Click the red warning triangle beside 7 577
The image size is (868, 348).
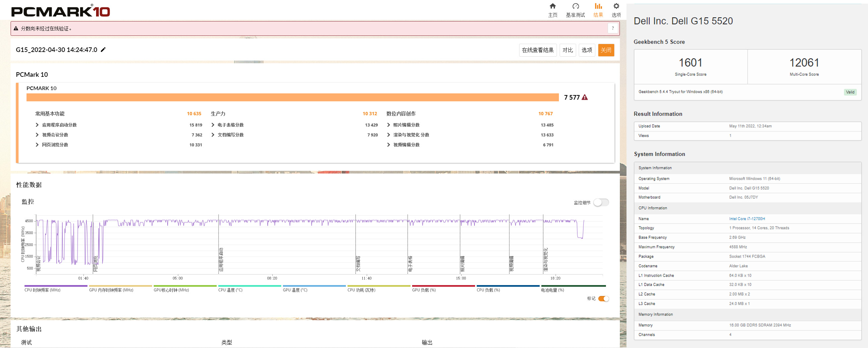click(585, 97)
